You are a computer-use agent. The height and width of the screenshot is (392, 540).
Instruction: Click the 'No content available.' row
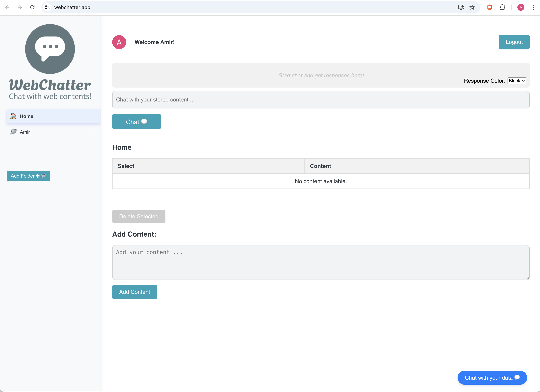[321, 181]
